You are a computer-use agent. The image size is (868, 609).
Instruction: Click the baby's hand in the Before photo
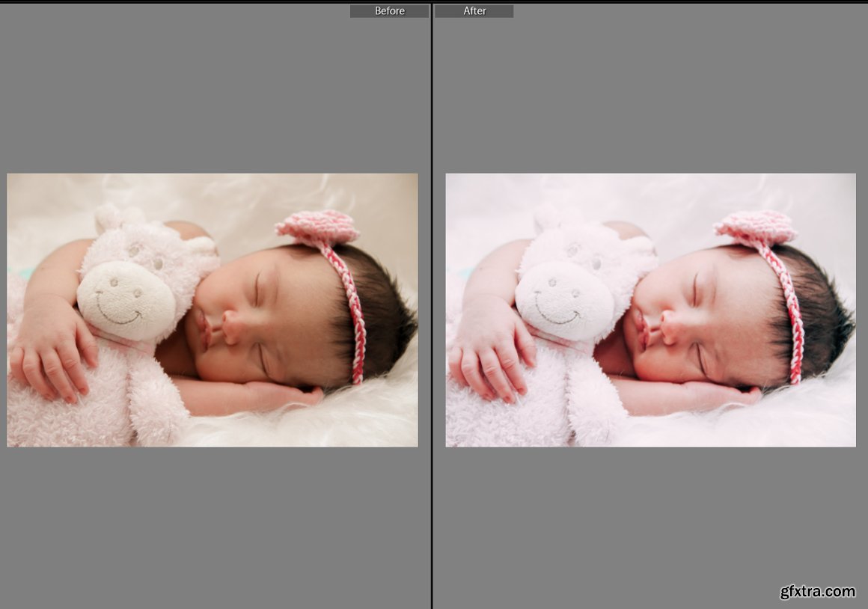(52, 359)
